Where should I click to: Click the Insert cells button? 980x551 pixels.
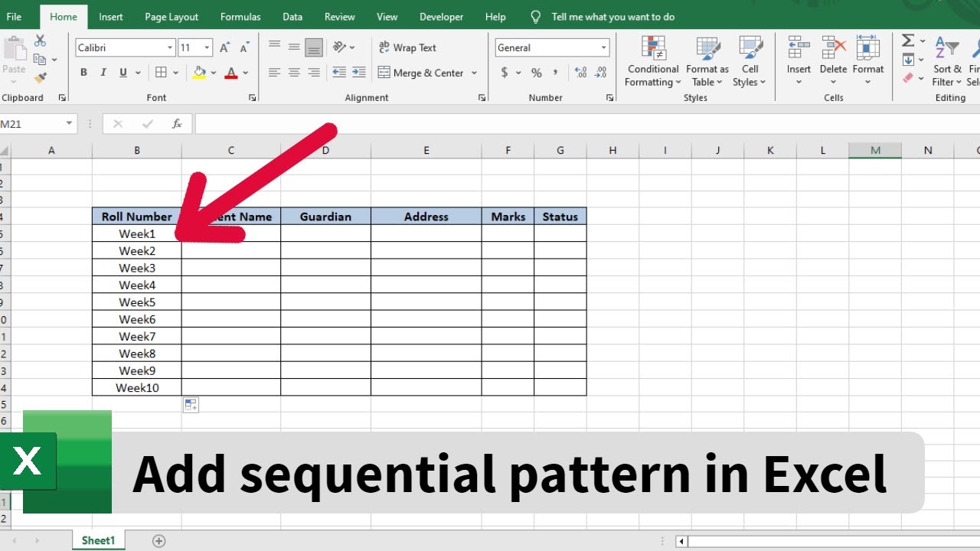[799, 60]
